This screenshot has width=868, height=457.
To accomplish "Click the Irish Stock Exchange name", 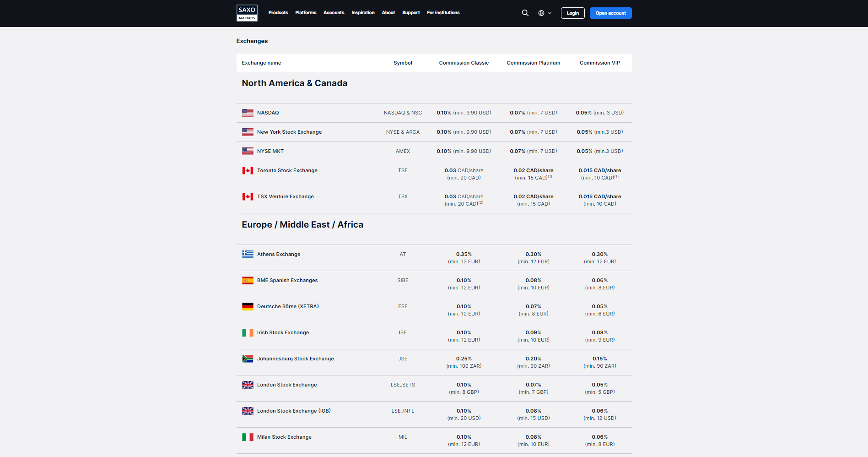I will (283, 332).
